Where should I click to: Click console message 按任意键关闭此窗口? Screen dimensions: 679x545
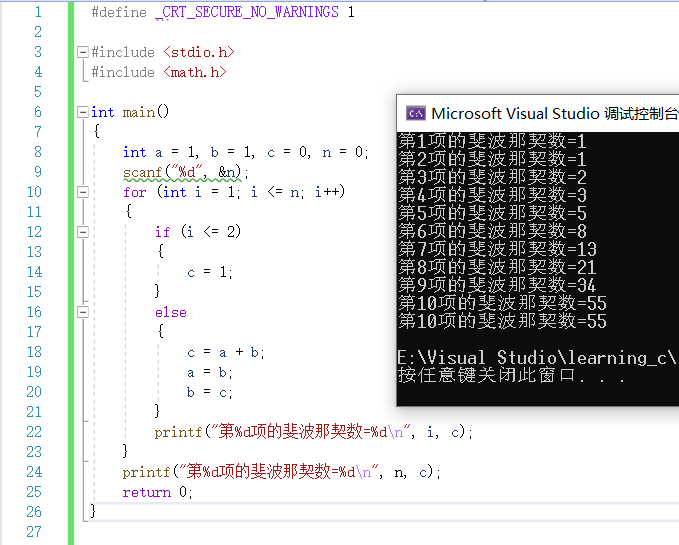pyautogui.click(x=511, y=375)
